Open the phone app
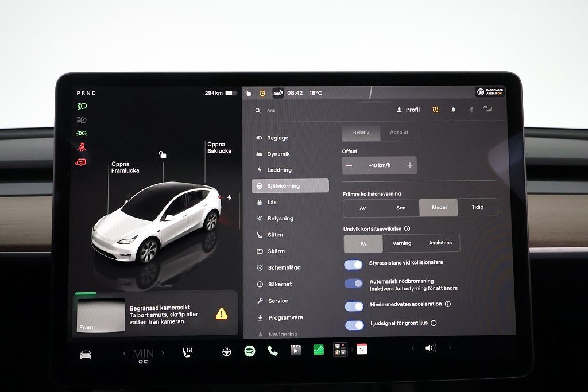 click(273, 351)
